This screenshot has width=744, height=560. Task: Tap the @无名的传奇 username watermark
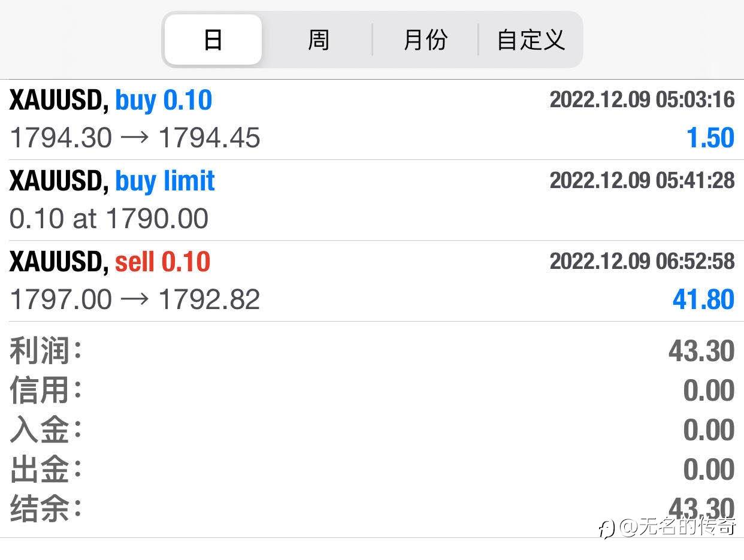[678, 527]
